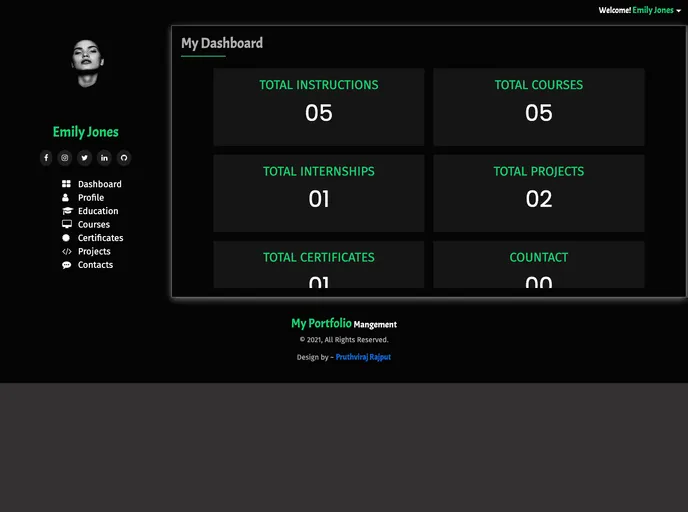Open Certificates in the sidebar
The image size is (688, 512).
coord(100,238)
